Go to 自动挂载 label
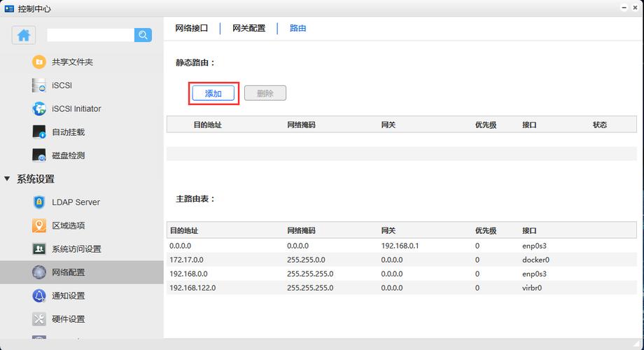 tap(68, 132)
